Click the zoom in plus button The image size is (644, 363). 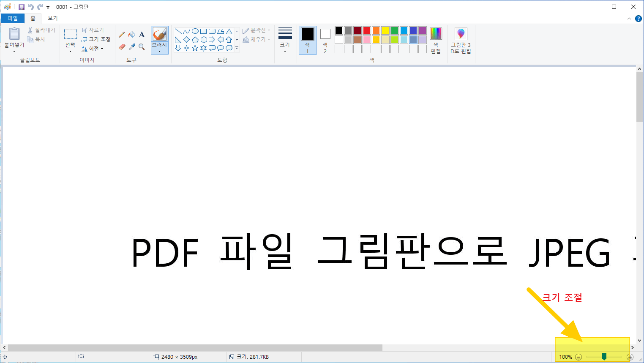pos(630,357)
